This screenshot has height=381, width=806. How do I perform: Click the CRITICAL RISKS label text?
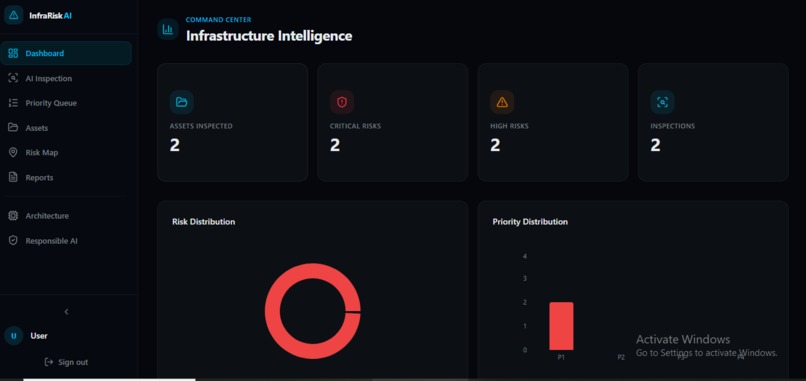click(355, 126)
